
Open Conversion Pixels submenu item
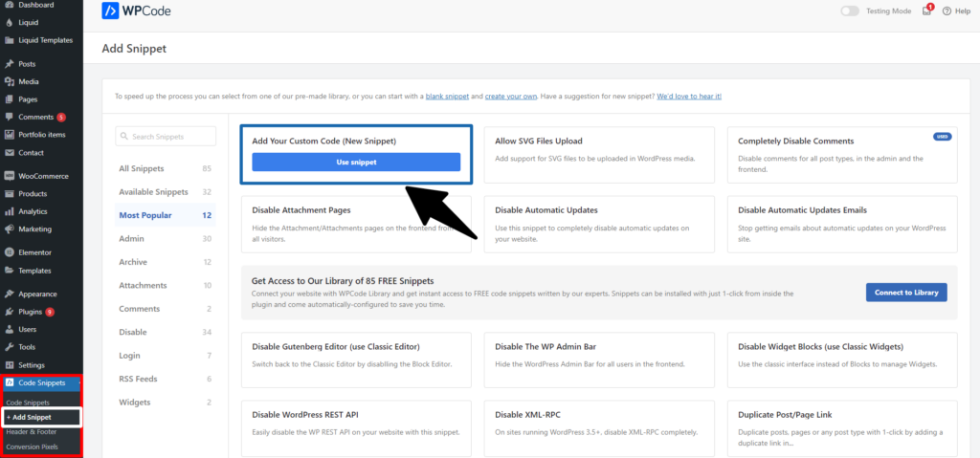point(32,447)
